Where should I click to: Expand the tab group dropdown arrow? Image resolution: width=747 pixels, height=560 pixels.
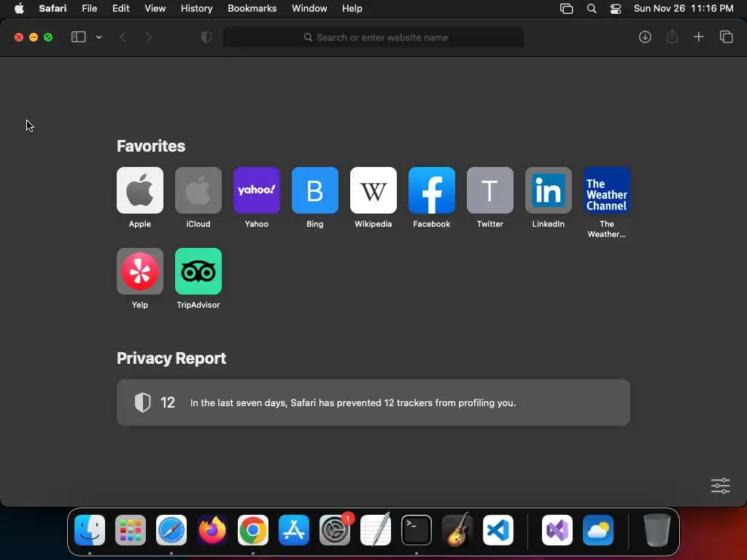(x=98, y=37)
